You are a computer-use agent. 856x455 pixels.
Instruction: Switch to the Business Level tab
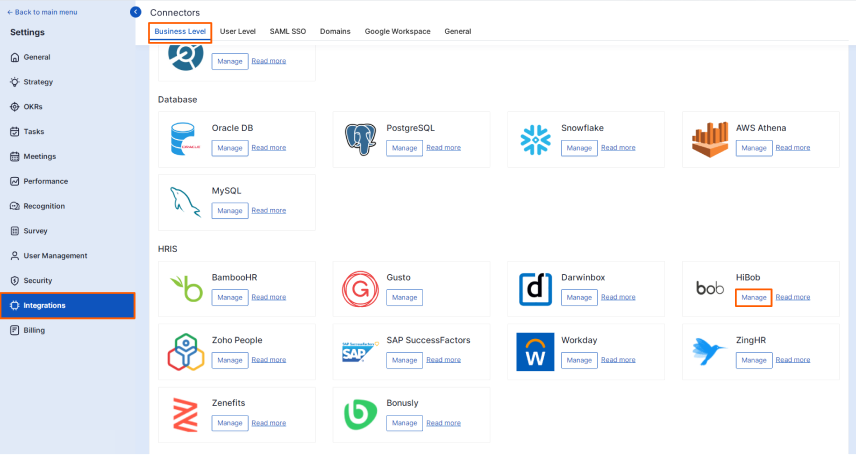180,32
